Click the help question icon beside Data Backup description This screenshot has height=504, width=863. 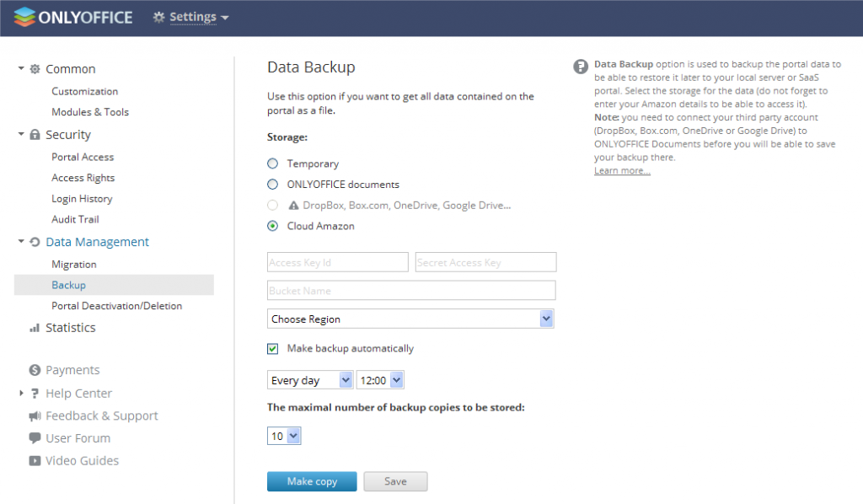click(580, 67)
